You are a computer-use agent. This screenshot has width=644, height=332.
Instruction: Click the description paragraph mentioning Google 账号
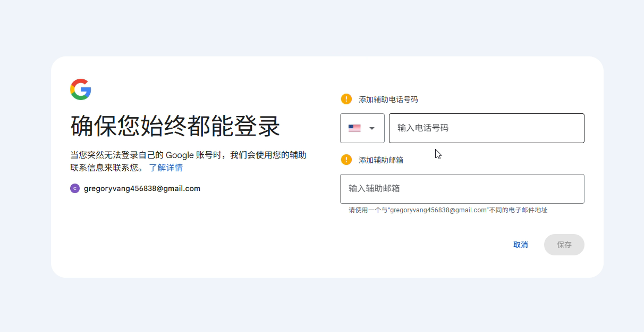click(188, 155)
